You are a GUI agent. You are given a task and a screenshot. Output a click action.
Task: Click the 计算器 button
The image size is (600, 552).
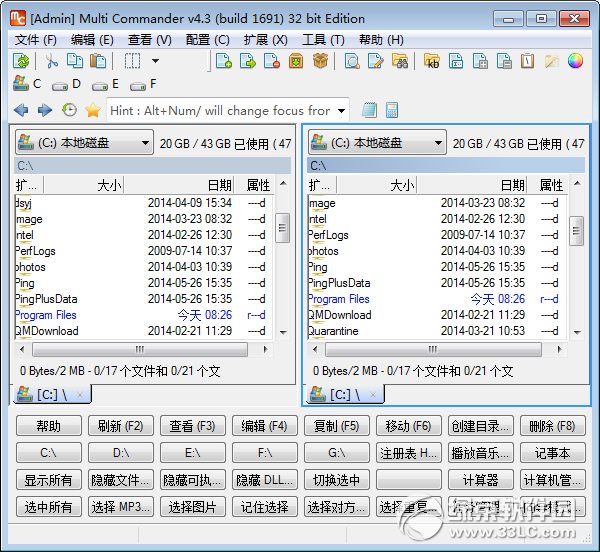(481, 480)
